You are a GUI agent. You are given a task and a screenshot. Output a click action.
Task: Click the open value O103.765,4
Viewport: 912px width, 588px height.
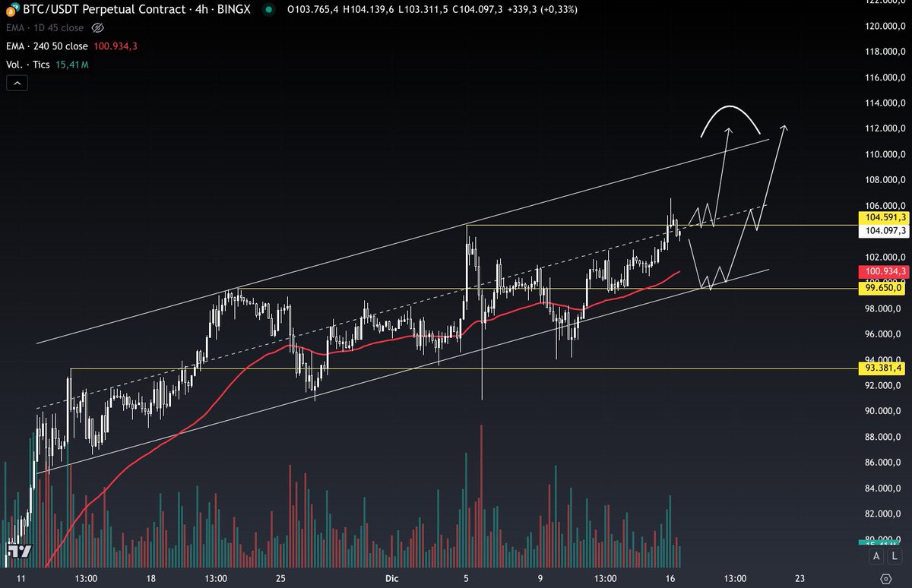[x=312, y=10]
